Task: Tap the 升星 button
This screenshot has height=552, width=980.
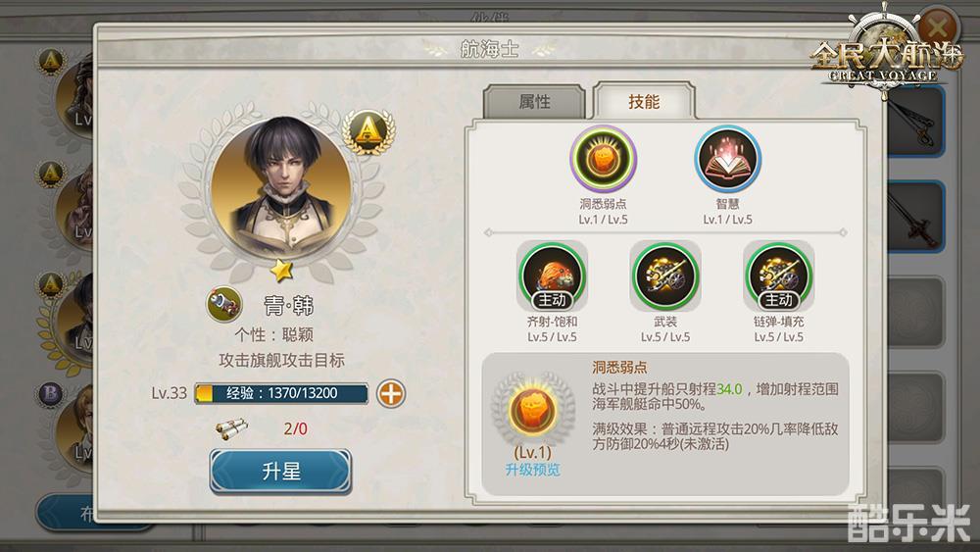Action: click(280, 472)
